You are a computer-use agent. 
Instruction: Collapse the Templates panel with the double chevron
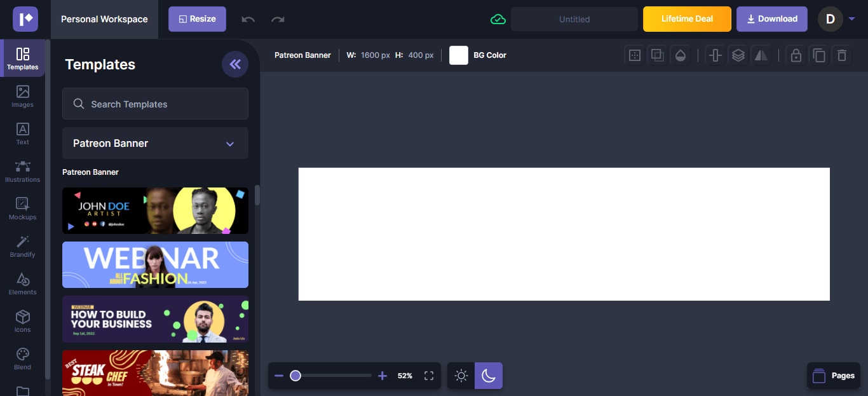coord(235,64)
